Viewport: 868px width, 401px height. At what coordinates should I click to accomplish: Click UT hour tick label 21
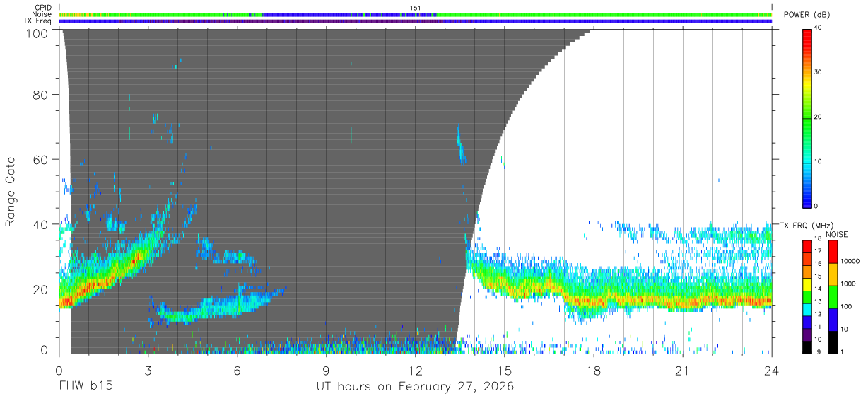point(682,371)
